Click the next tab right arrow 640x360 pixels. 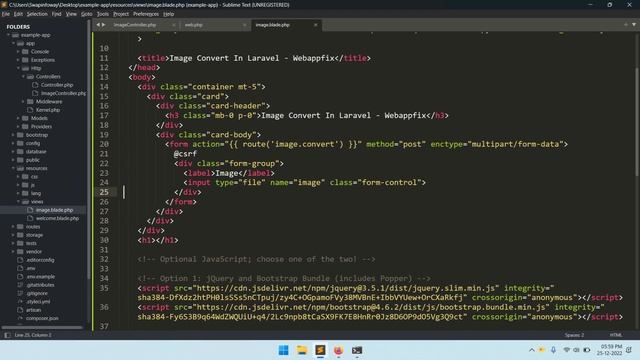(x=103, y=25)
